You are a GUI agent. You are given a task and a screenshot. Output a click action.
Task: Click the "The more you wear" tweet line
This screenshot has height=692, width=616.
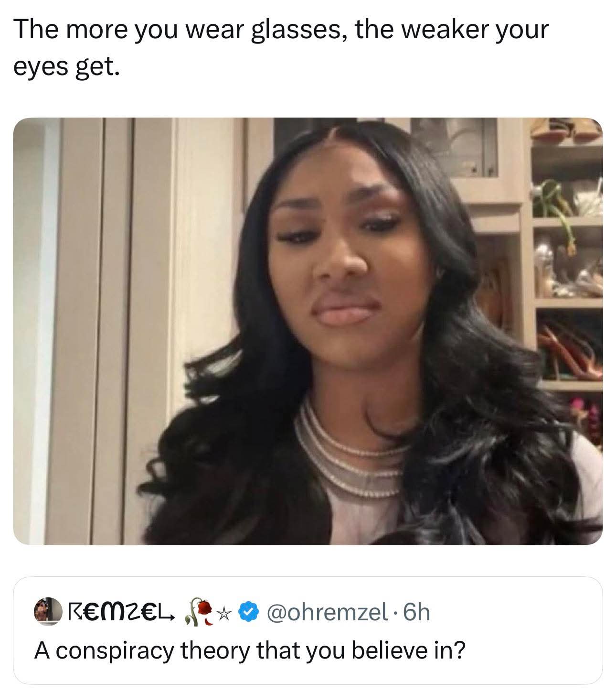pyautogui.click(x=282, y=30)
